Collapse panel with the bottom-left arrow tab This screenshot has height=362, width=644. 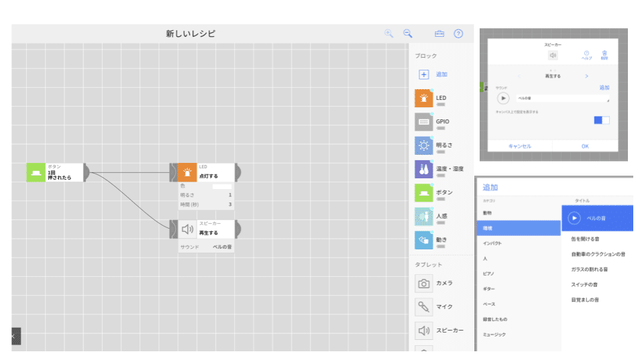click(16, 336)
